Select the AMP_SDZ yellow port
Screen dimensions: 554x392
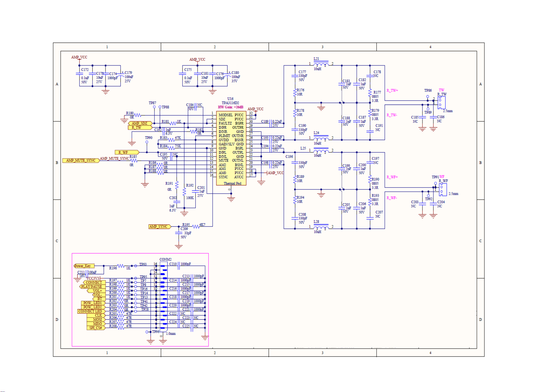click(140, 123)
